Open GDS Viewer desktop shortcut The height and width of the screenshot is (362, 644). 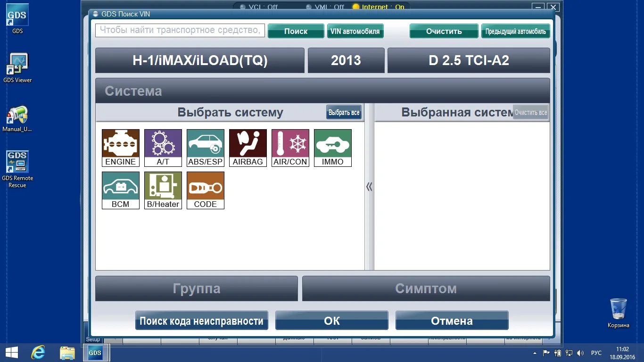pos(17,68)
